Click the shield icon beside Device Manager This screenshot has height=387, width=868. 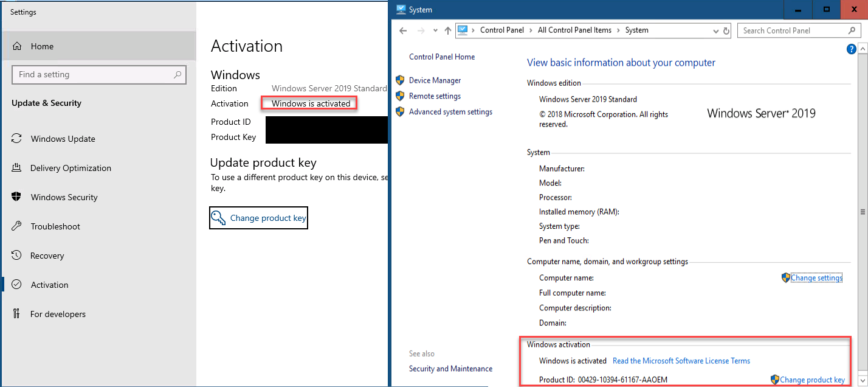pos(400,80)
